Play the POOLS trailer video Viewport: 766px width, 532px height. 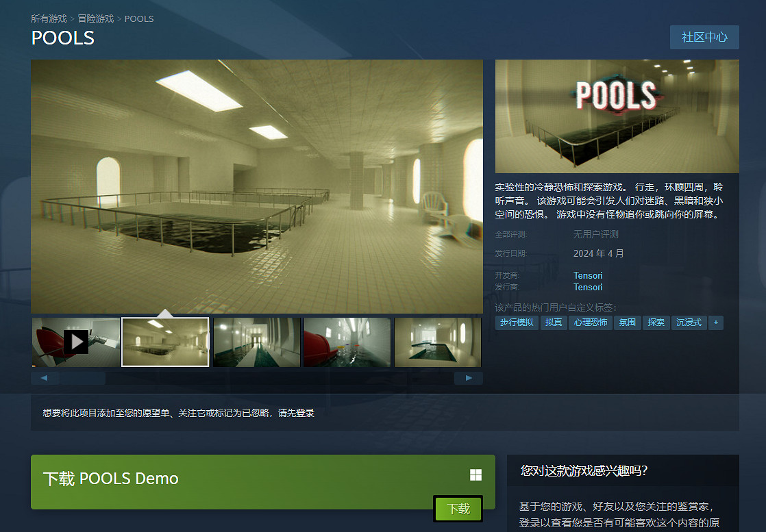pyautogui.click(x=75, y=342)
